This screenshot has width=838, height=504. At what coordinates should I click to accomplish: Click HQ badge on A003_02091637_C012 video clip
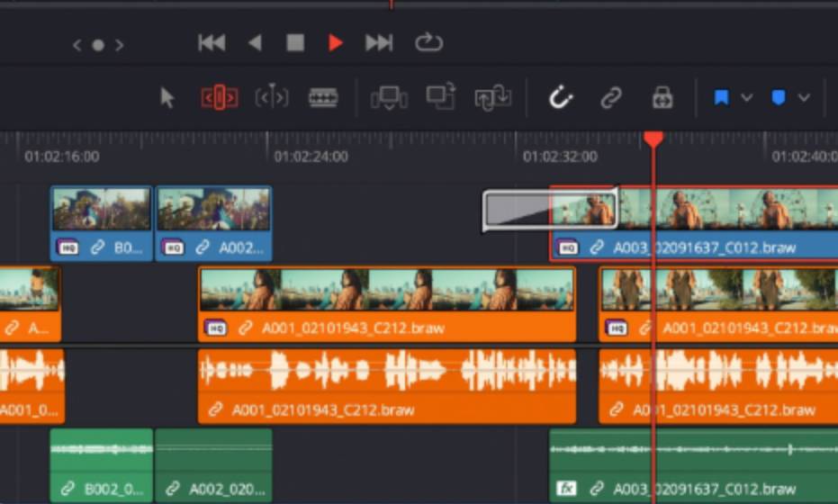click(x=567, y=247)
